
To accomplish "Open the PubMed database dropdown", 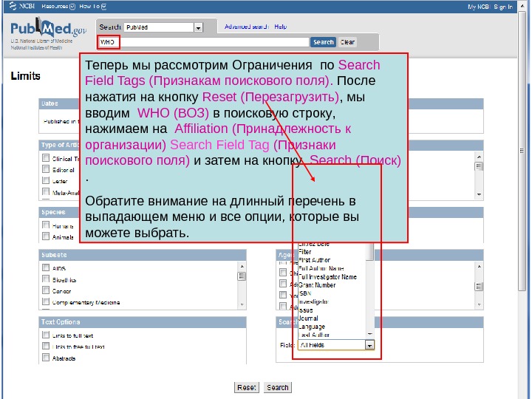I will (198, 27).
